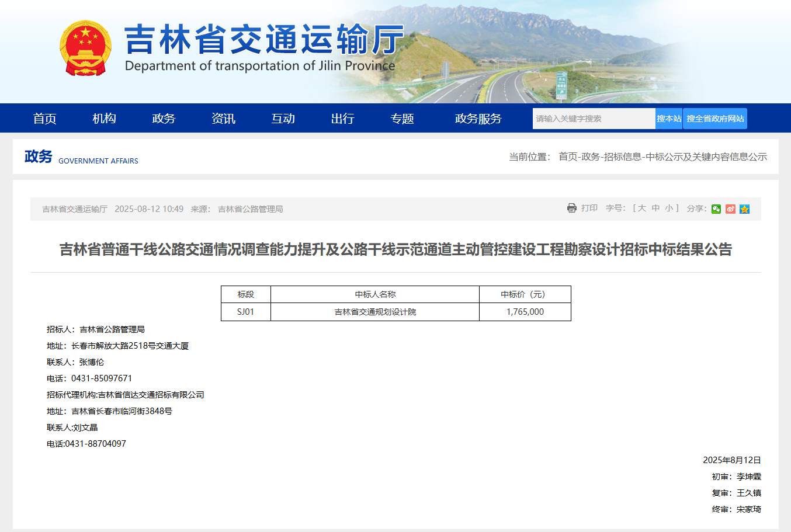
Task: Click the printer icon
Action: tap(571, 208)
